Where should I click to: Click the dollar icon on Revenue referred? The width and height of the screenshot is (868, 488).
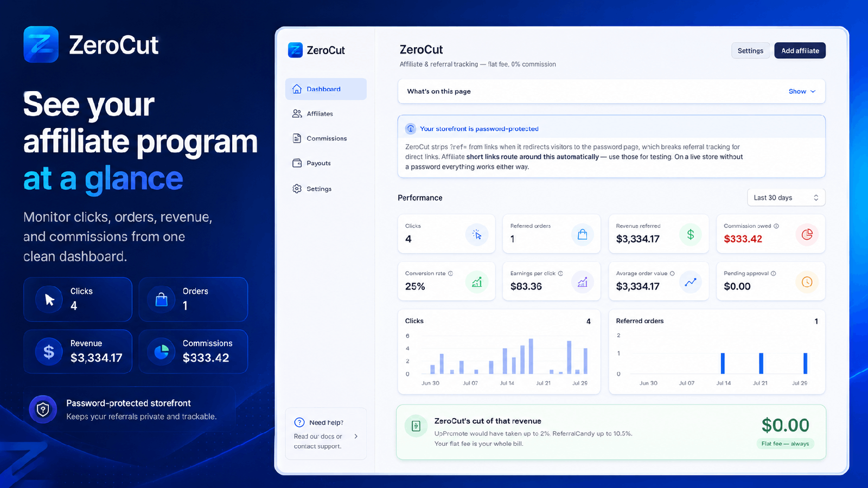(691, 234)
